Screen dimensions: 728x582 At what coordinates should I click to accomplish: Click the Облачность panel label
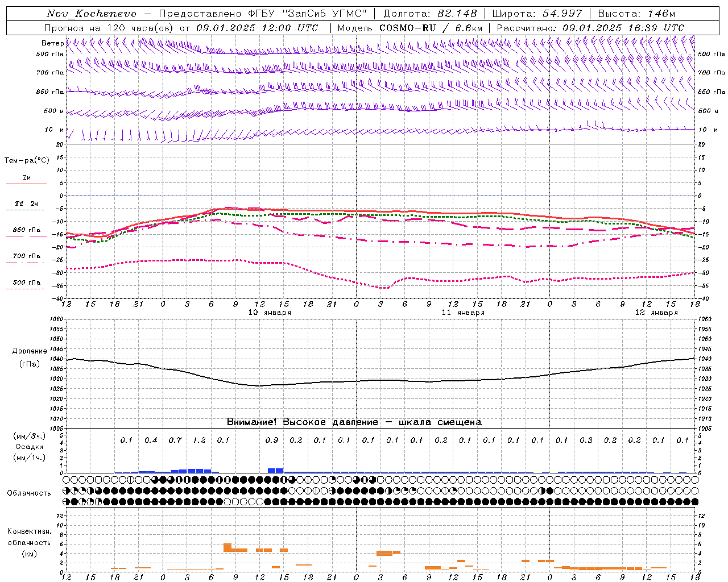pos(29,493)
